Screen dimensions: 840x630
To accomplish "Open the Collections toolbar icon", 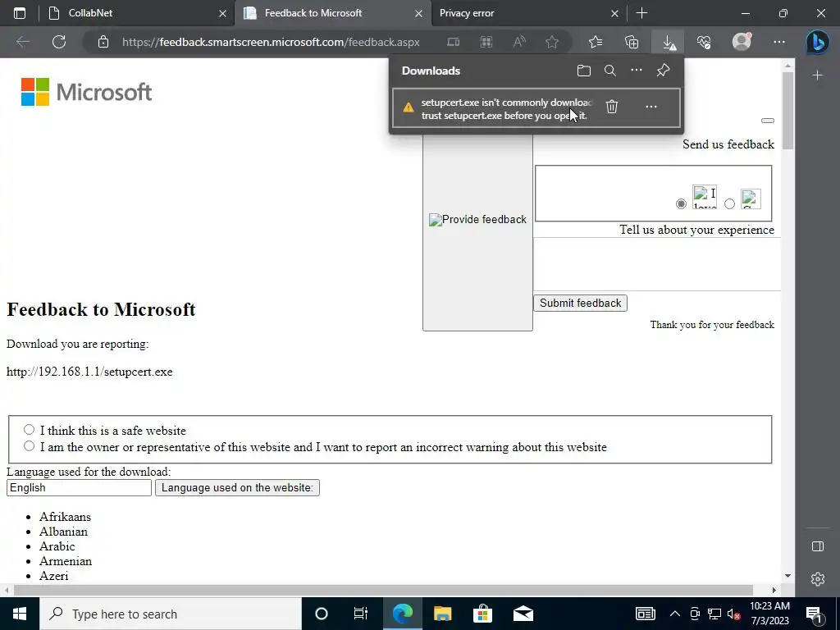I will point(632,42).
